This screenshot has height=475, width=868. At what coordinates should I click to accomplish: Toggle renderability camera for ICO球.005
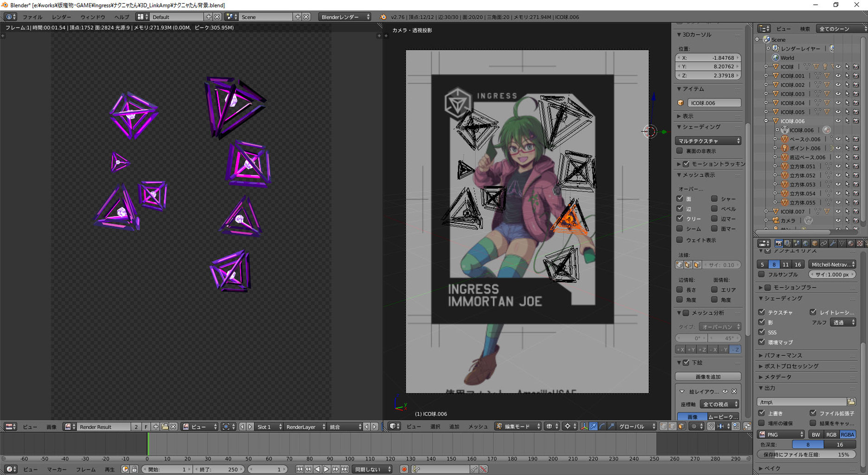tap(856, 112)
